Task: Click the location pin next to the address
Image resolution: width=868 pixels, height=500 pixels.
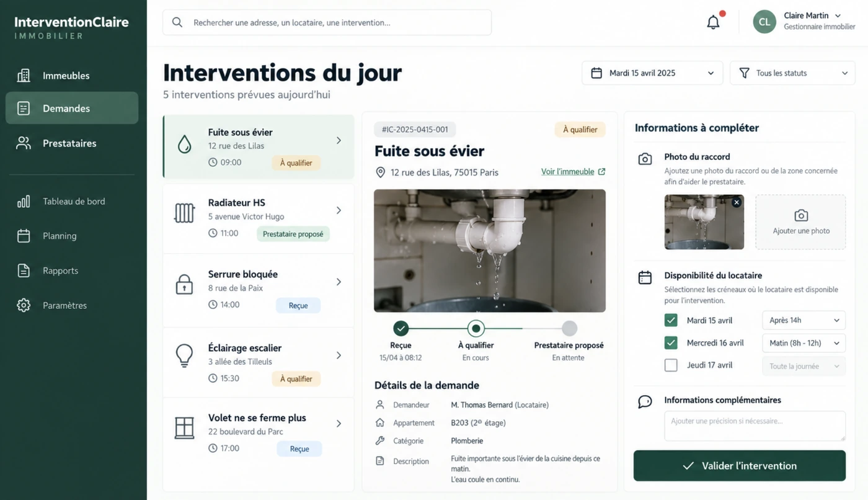Action: (381, 172)
